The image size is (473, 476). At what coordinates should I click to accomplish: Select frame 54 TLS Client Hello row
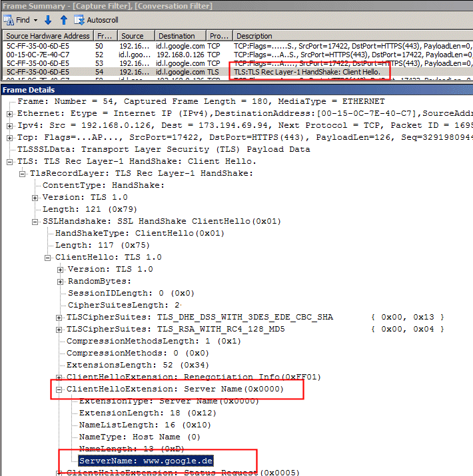[238, 72]
